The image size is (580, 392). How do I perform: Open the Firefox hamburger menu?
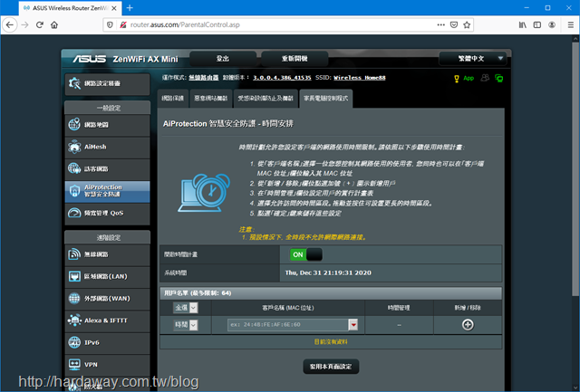pyautogui.click(x=571, y=24)
